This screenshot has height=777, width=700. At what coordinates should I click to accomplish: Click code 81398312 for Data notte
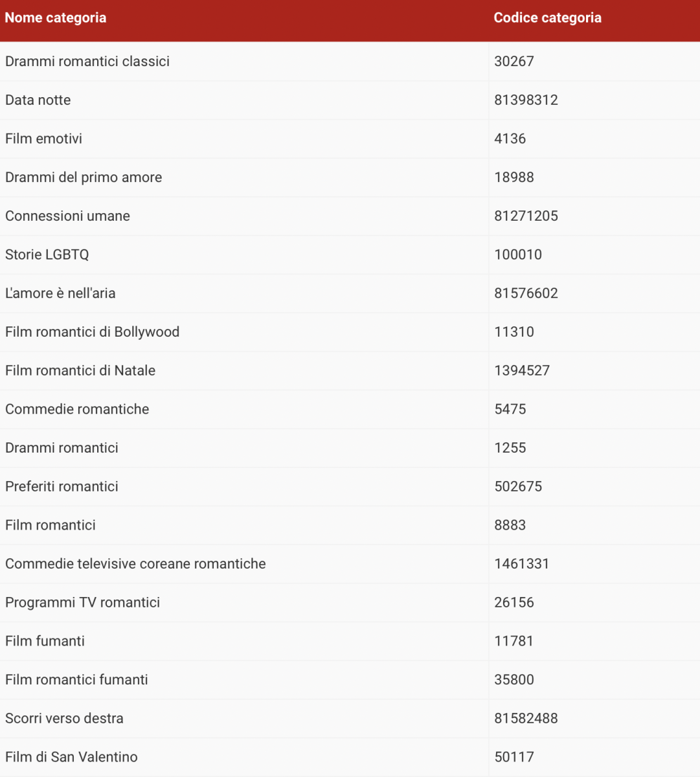click(x=526, y=100)
